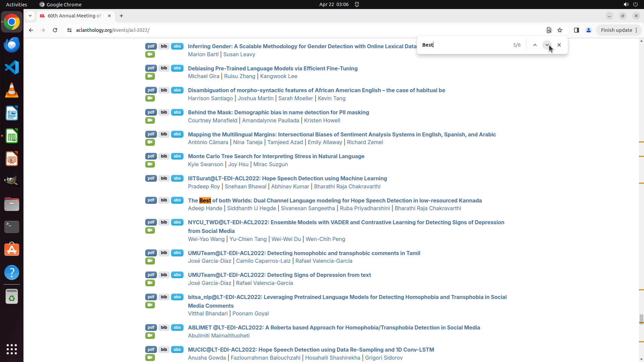The image size is (644, 362).
Task: Open Google Lens search icon in address bar
Action: (549, 30)
